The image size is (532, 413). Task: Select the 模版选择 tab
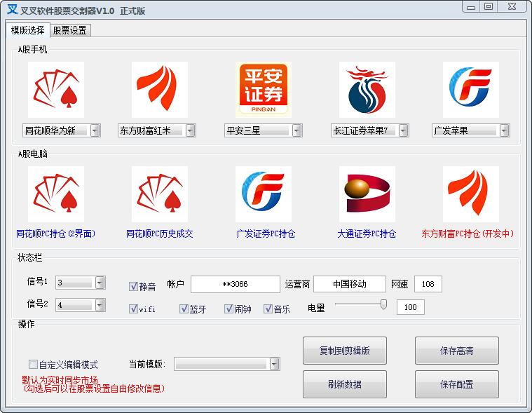(27, 30)
